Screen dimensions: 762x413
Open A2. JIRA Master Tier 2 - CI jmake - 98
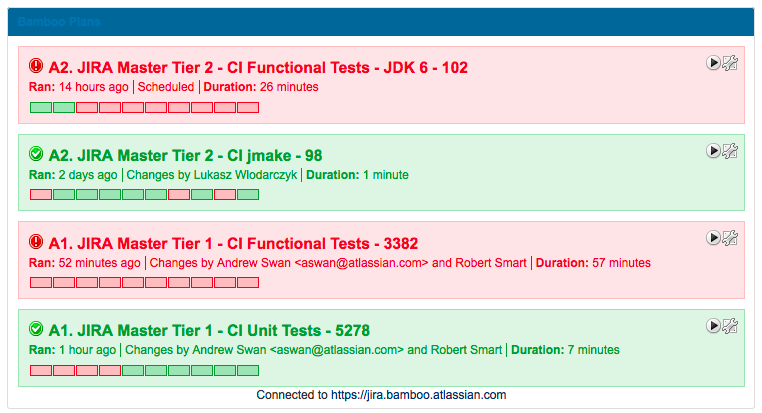(185, 155)
